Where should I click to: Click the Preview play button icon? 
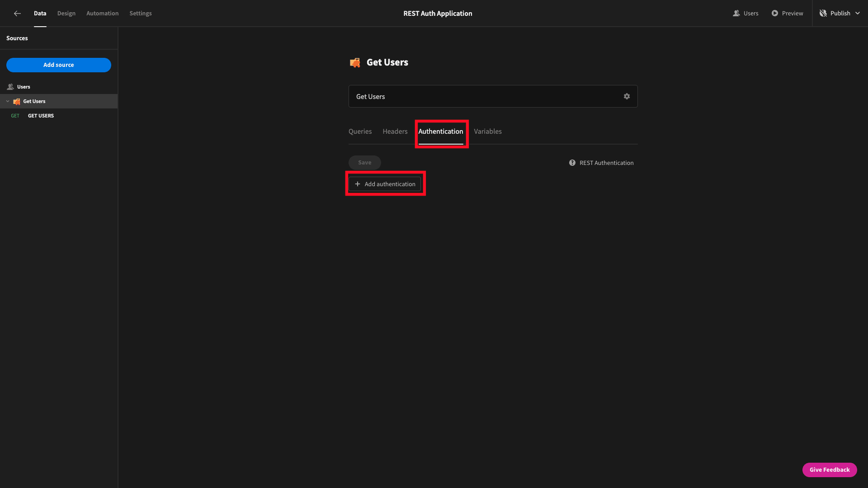774,13
